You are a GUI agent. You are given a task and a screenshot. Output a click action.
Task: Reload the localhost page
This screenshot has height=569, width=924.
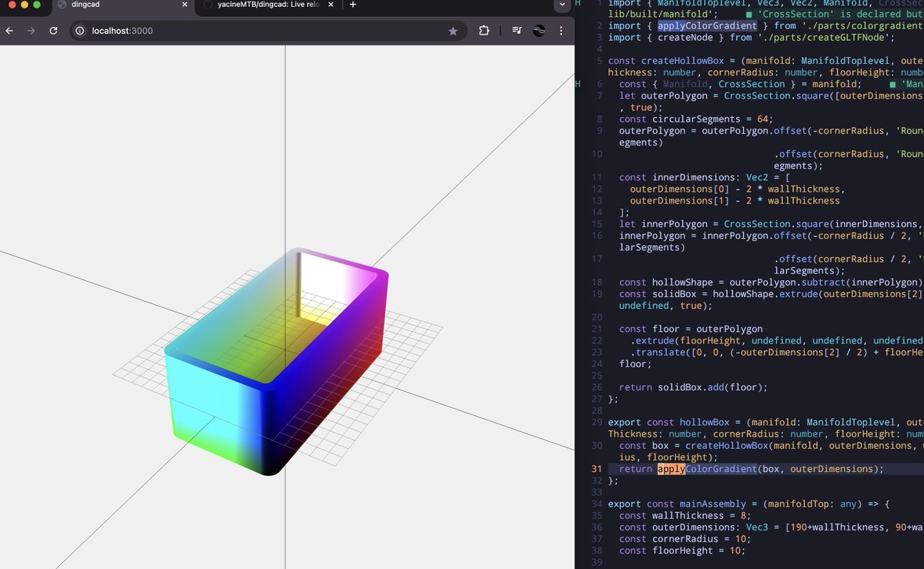(x=53, y=31)
